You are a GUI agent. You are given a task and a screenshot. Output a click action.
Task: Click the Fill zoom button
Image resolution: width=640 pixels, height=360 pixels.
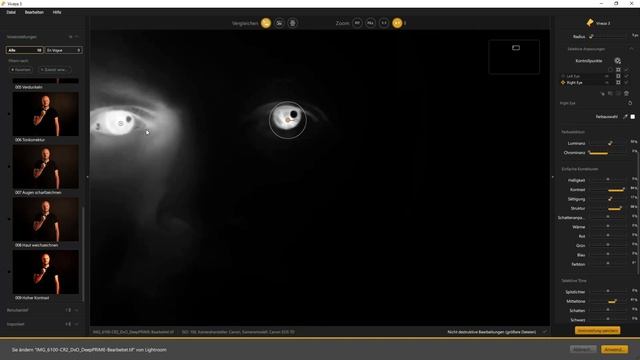371,23
